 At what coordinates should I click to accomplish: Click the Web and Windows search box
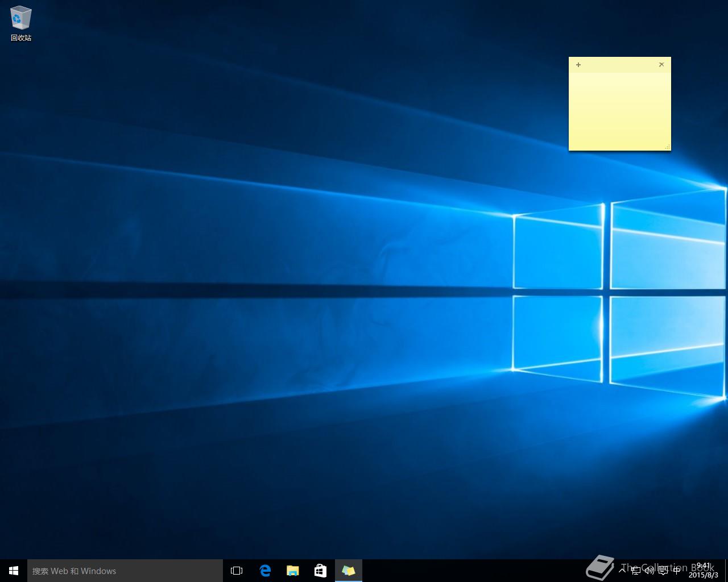pos(125,571)
